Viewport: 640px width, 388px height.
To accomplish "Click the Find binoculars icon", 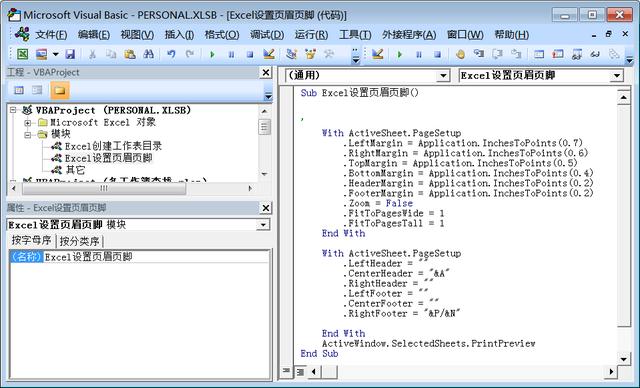I will tap(148, 54).
